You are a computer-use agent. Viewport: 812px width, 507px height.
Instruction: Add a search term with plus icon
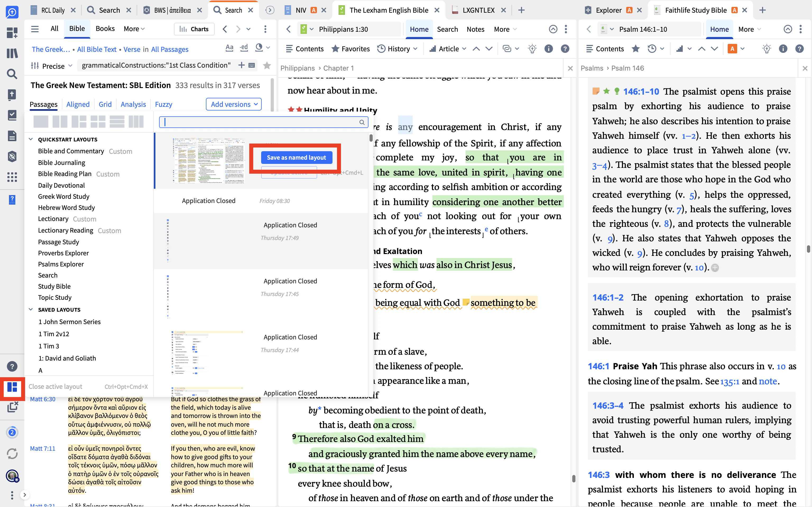coord(241,65)
